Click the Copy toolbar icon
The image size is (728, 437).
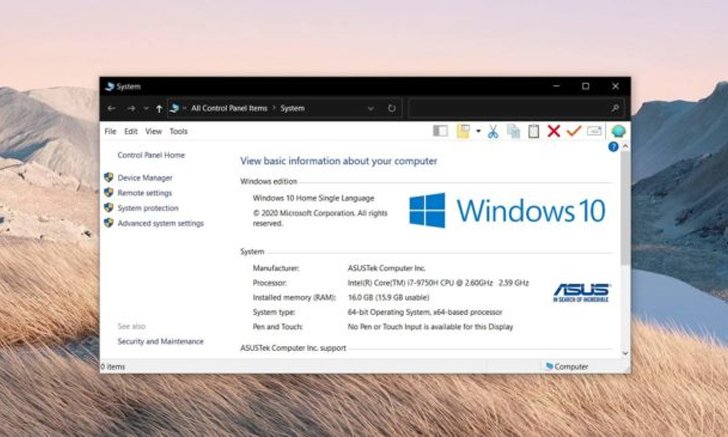click(x=514, y=132)
